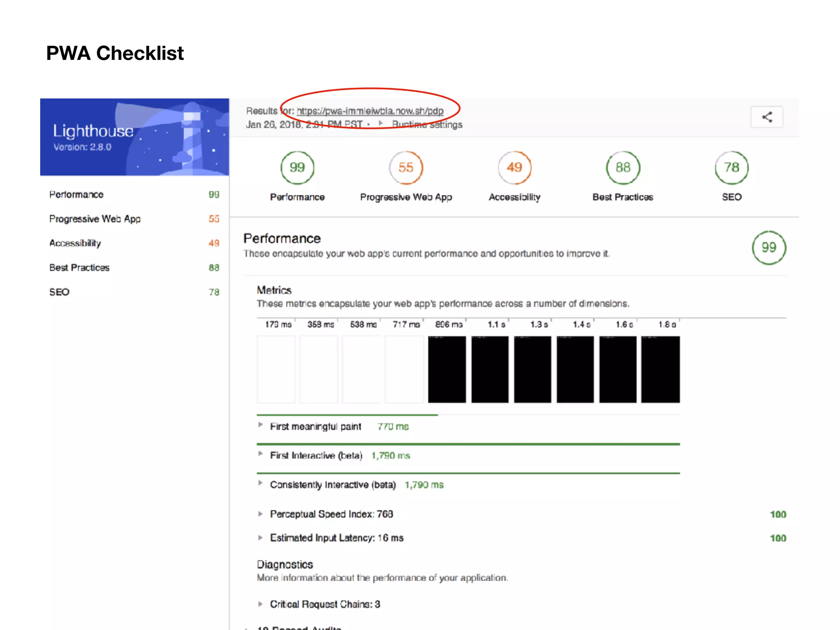Click the Consistently Interactive 1,790 ms value
This screenshot has height=630, width=840.
(424, 485)
